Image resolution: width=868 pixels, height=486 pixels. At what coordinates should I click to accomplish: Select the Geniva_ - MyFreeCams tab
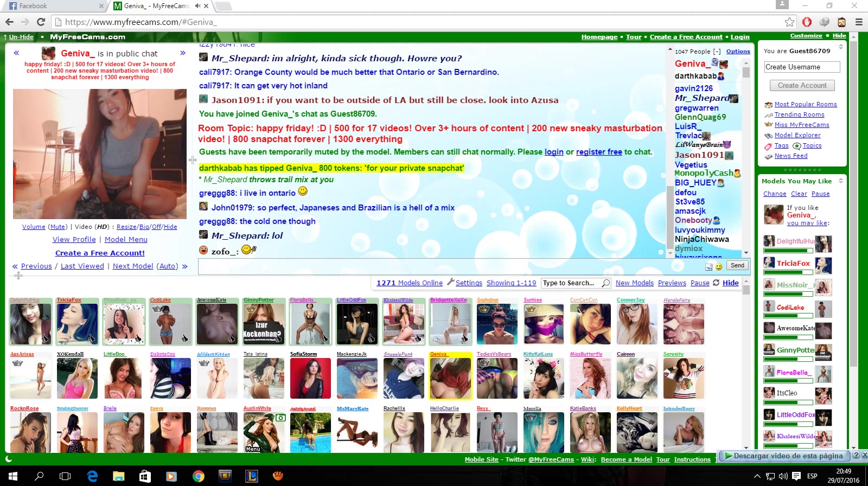click(x=157, y=6)
